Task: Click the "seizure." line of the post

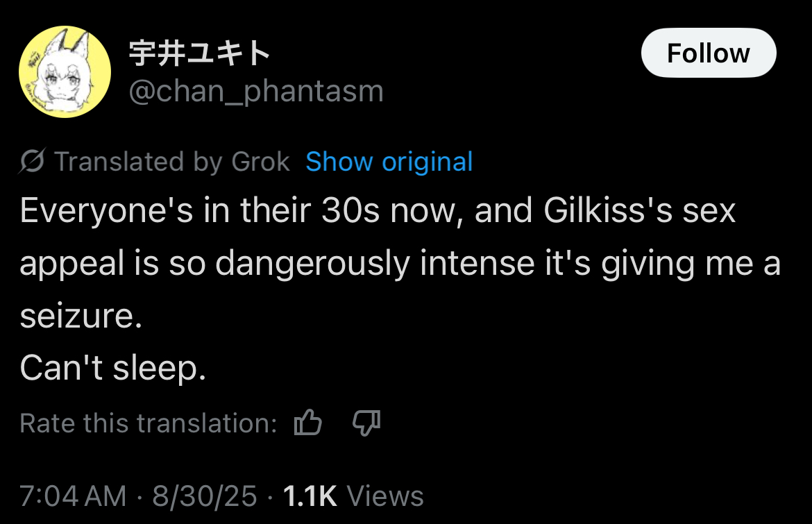Action: coord(81,316)
